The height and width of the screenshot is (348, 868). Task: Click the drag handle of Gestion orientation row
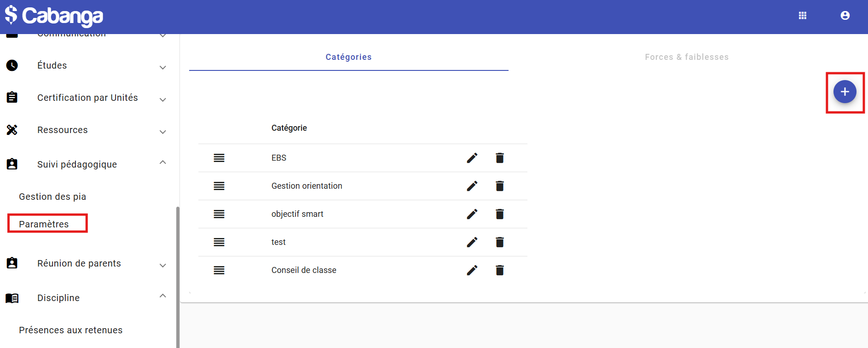[x=219, y=186]
